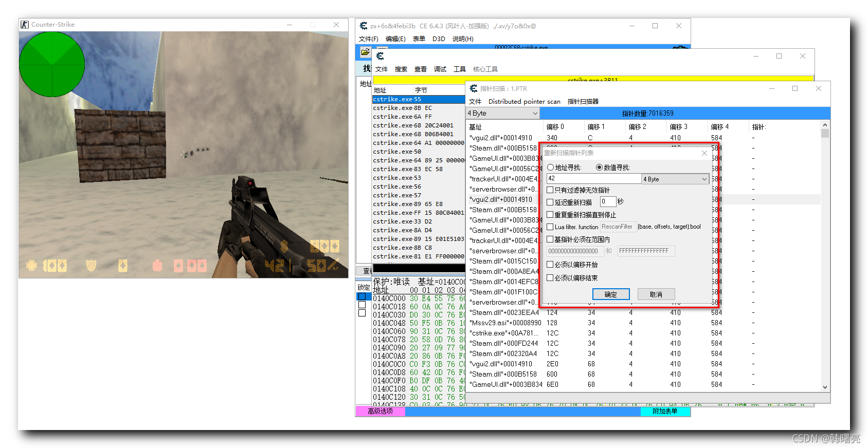Screen dimensions: 868x448
Task: Open Distributed pointer scan menu
Action: click(x=525, y=102)
